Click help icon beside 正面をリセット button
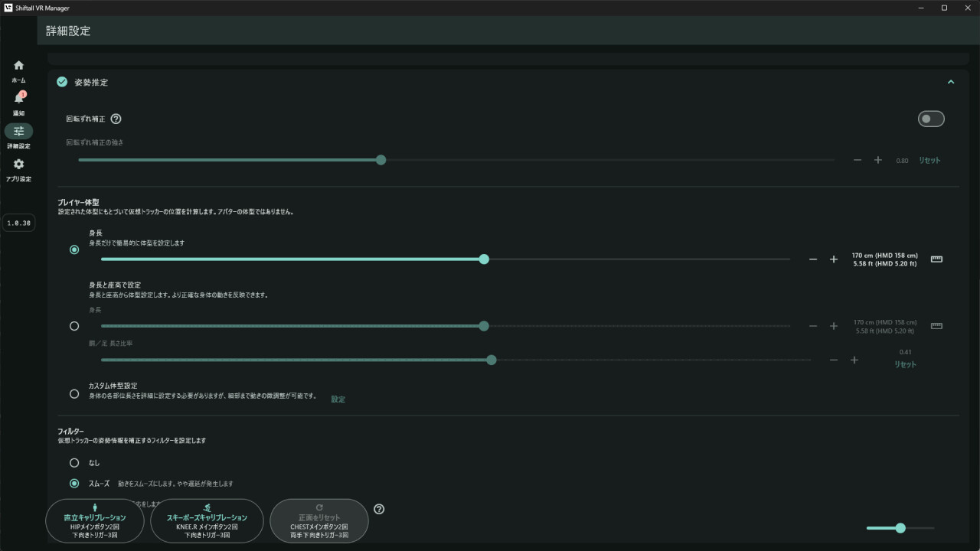Image resolution: width=980 pixels, height=551 pixels. click(x=379, y=510)
